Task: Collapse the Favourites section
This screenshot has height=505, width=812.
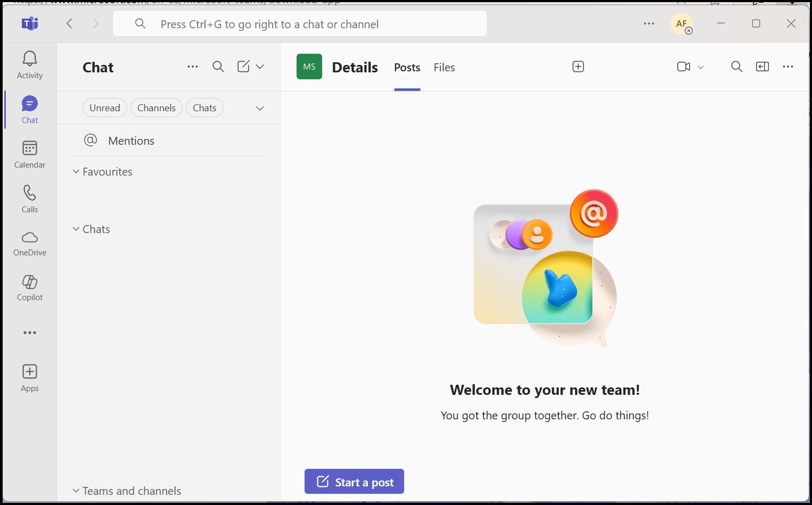Action: tap(76, 171)
